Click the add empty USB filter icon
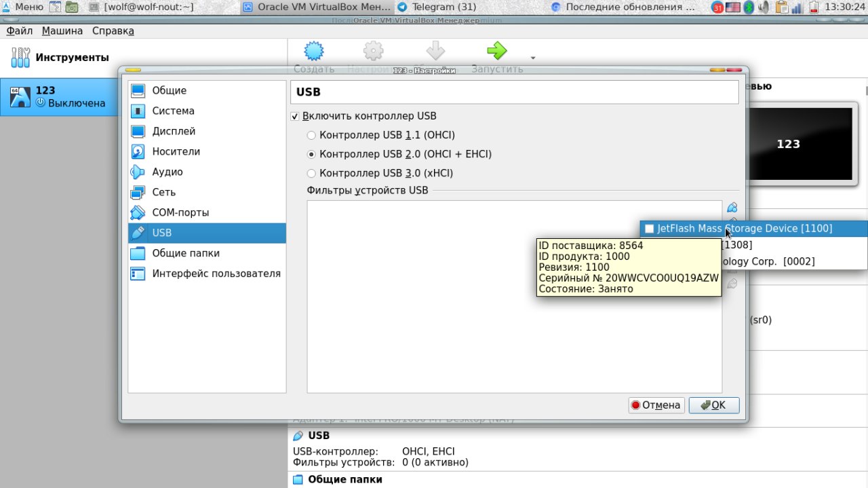 click(x=732, y=208)
